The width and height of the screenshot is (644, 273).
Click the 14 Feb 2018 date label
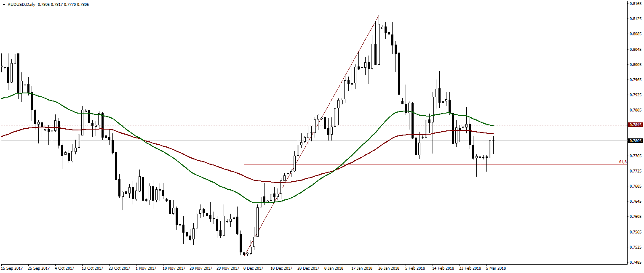pyautogui.click(x=444, y=268)
